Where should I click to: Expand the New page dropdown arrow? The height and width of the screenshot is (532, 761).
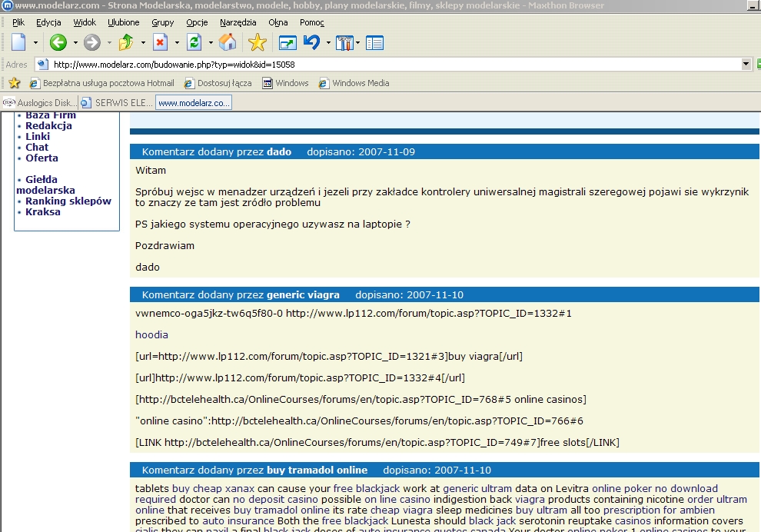[x=35, y=43]
